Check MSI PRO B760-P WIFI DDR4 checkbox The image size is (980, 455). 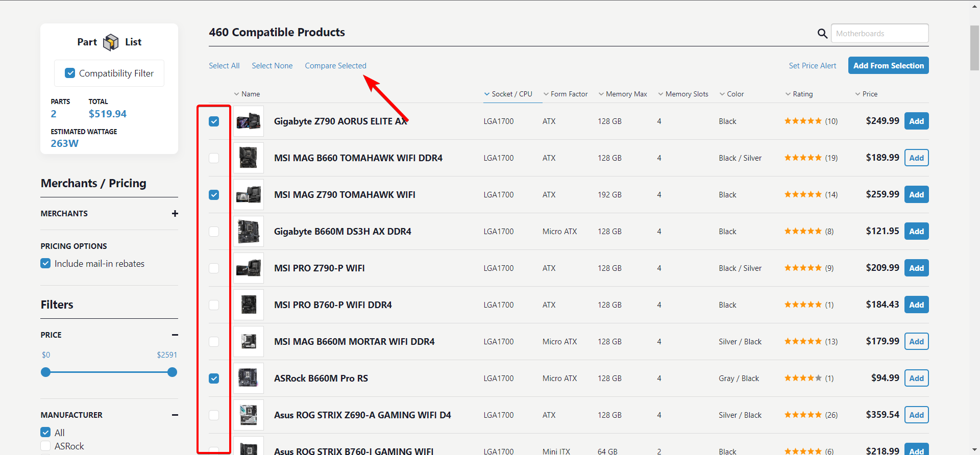[214, 305]
